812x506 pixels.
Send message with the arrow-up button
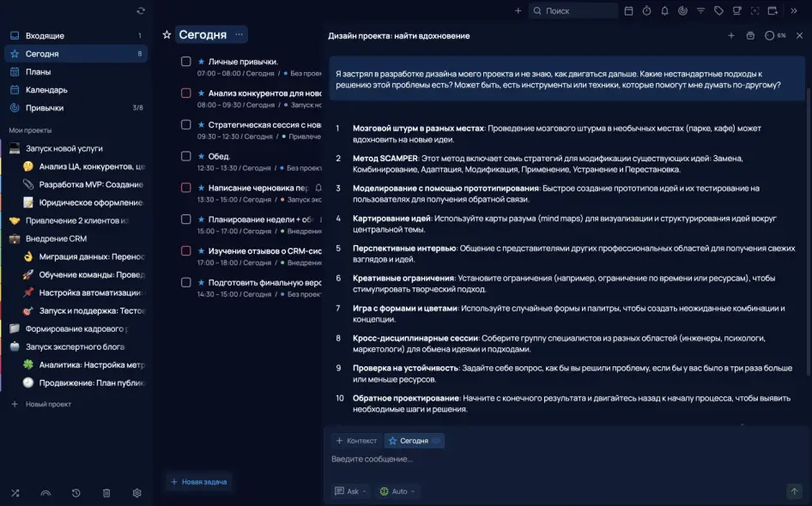(794, 491)
